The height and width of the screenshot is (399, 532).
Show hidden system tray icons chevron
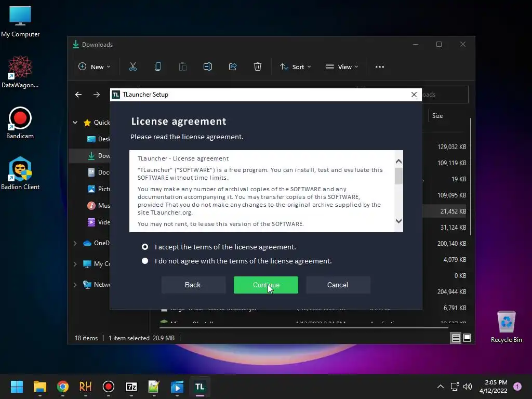coord(441,387)
